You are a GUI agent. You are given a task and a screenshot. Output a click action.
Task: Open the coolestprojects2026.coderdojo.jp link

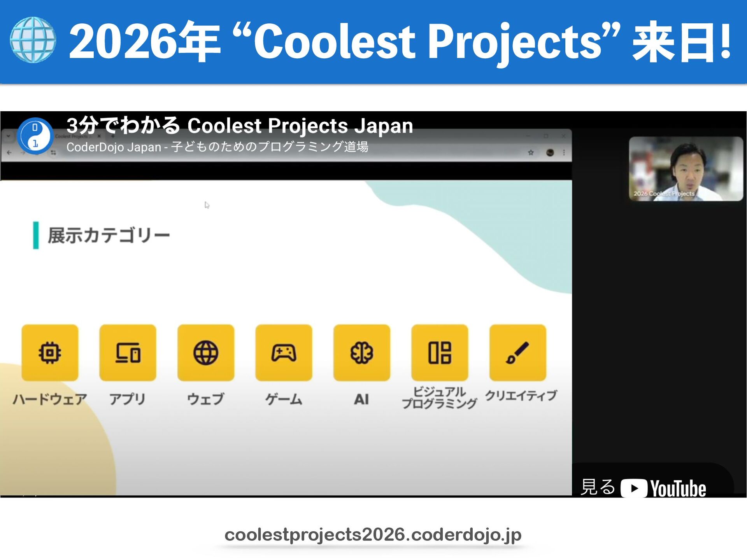tap(373, 534)
